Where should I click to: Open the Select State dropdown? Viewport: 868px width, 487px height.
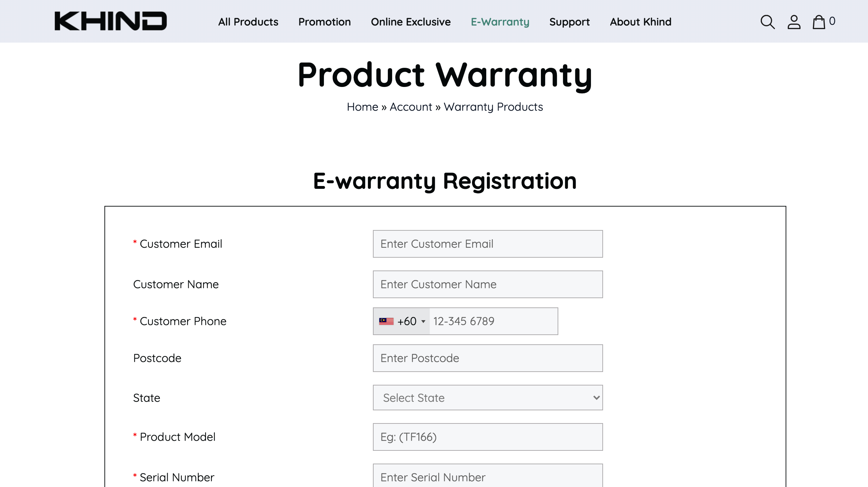click(488, 398)
